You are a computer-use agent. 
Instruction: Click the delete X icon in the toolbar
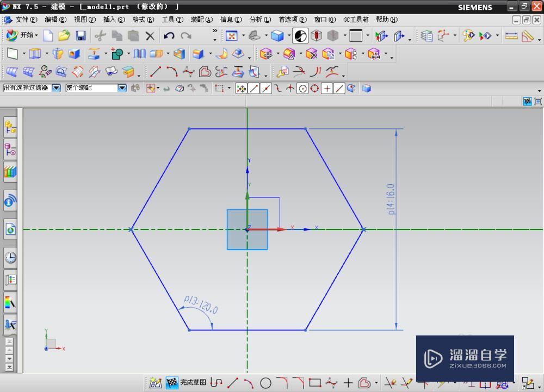pos(150,35)
